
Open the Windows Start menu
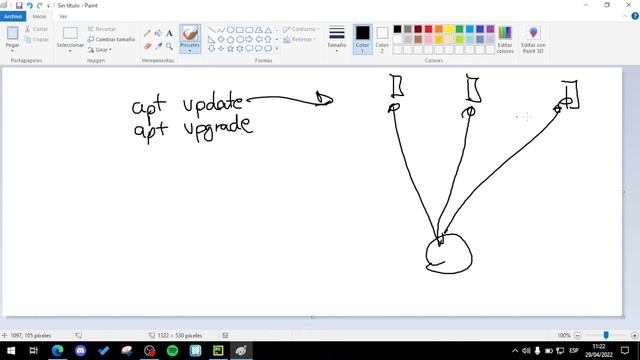pos(11,351)
